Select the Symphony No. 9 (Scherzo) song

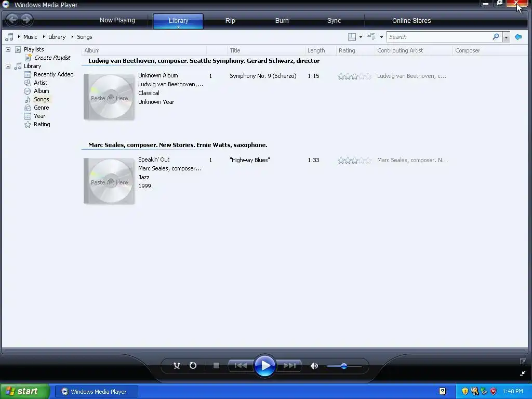coord(263,76)
